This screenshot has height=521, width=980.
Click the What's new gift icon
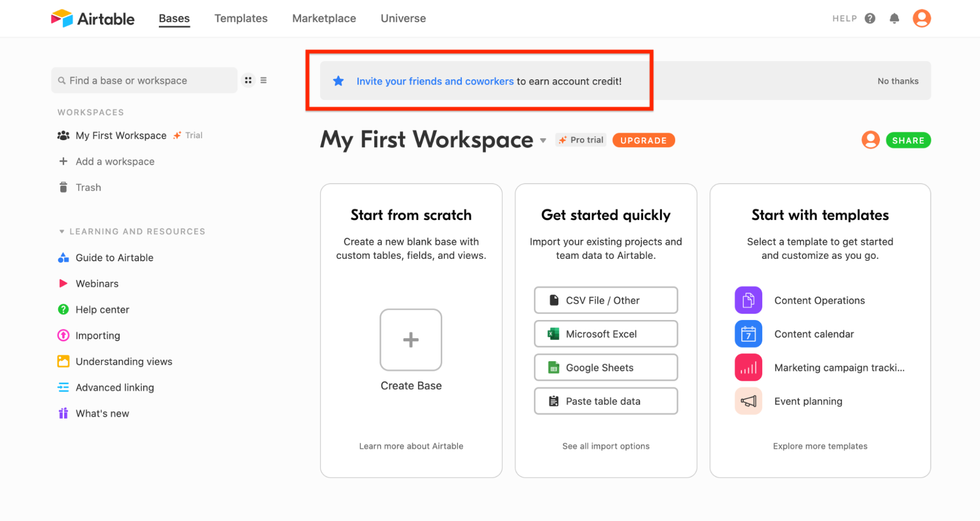pos(63,413)
